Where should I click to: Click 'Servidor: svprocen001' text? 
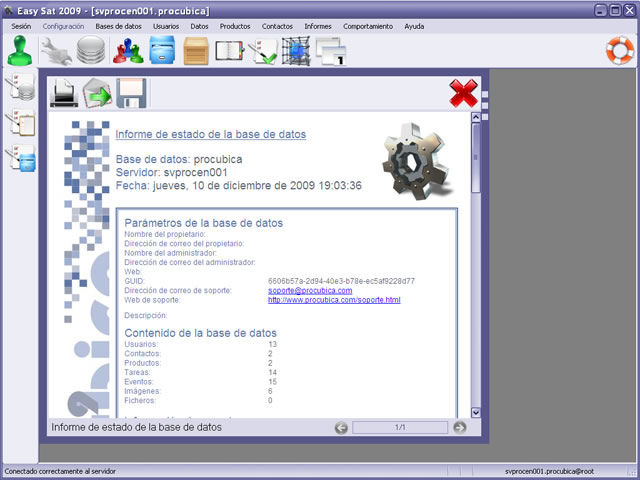[171, 172]
